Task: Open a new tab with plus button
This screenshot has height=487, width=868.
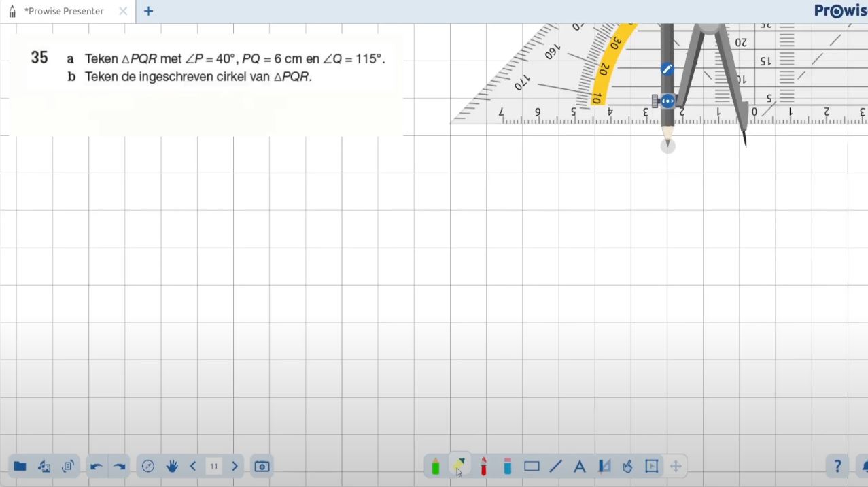Action: (x=148, y=11)
